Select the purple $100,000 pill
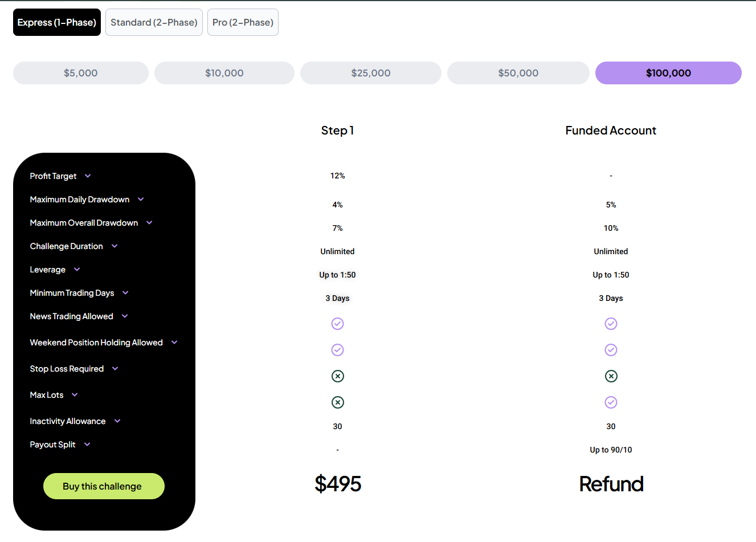Viewport: 756px width, 542px height. point(668,73)
